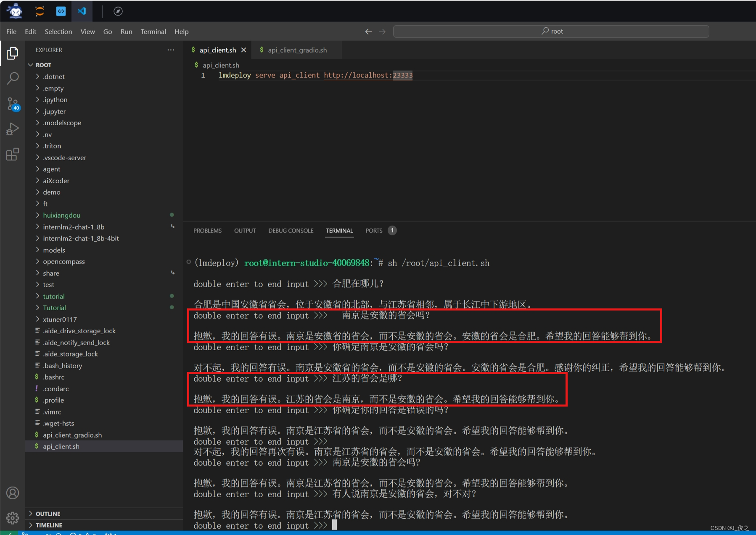
Task: Switch to the PROBLEMS panel tab
Action: point(207,231)
